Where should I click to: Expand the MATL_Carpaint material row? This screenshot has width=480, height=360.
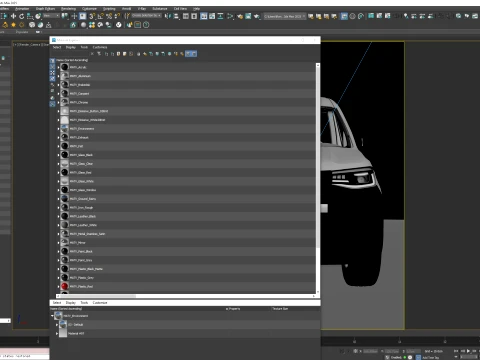click(58, 94)
